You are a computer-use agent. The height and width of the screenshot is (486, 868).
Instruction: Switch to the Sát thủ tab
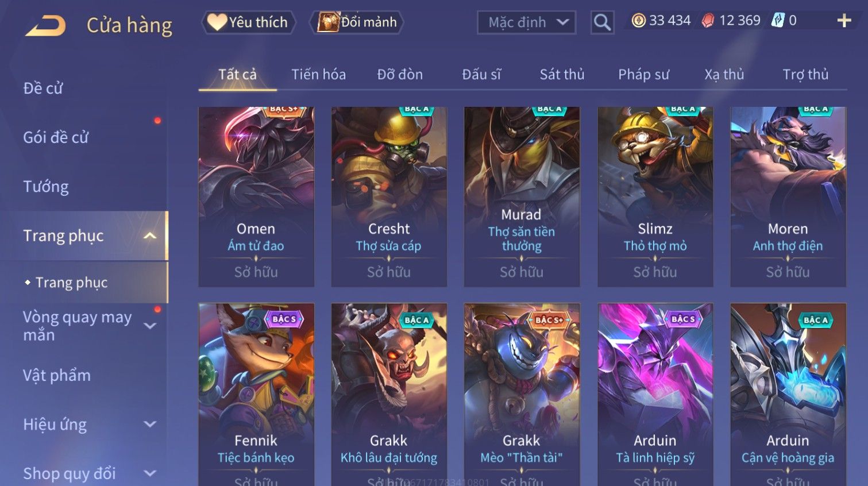pos(562,74)
